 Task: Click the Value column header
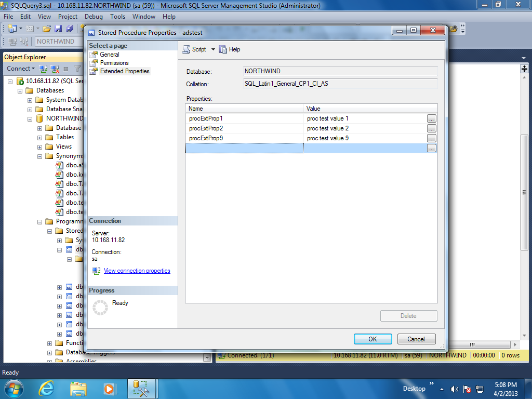pos(370,109)
